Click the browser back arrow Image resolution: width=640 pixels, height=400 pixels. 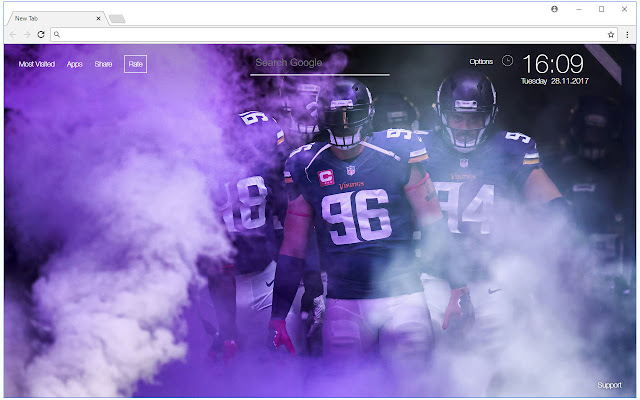click(13, 35)
